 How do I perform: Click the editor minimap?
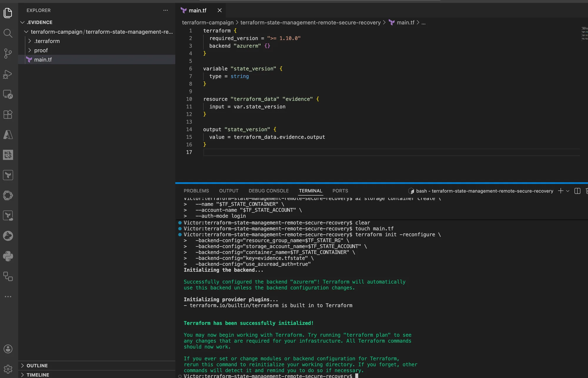click(584, 33)
